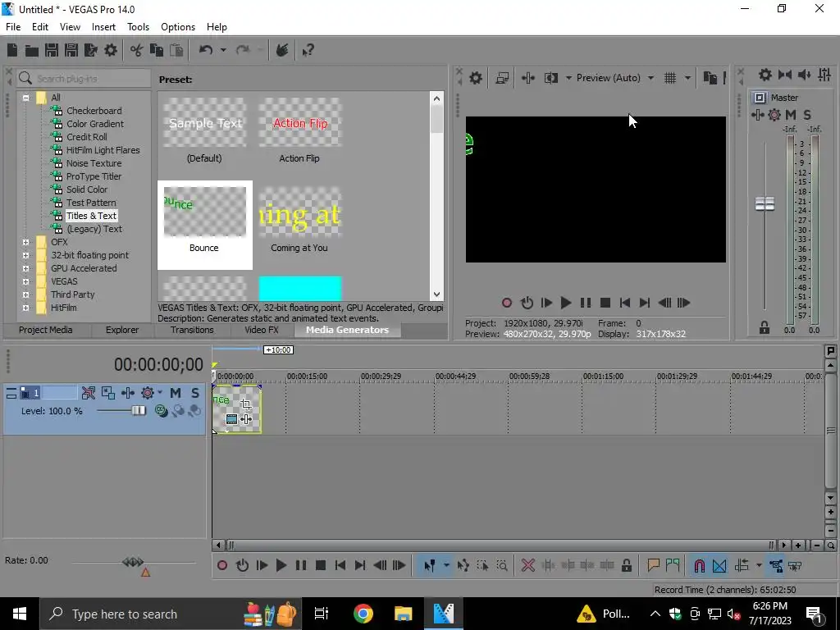Open the Overlays grid dropdown arrow
This screenshot has width=840, height=630.
(x=687, y=78)
